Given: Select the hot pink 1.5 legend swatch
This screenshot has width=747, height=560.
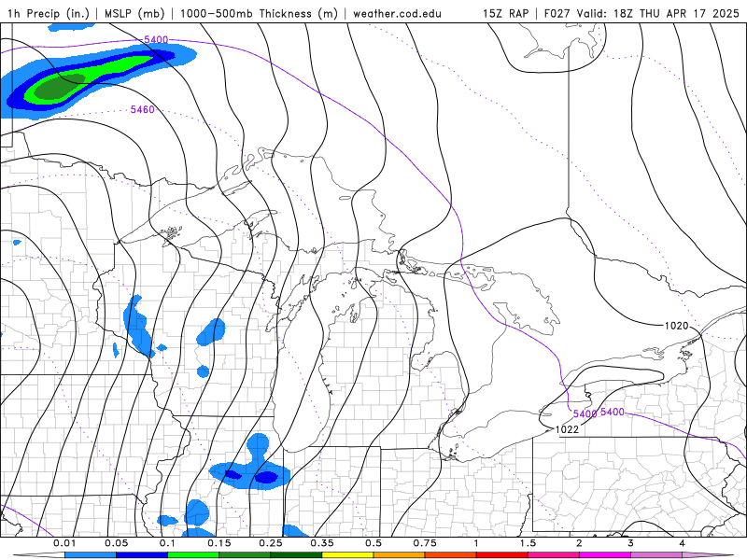Looking at the screenshot, I should [553, 555].
